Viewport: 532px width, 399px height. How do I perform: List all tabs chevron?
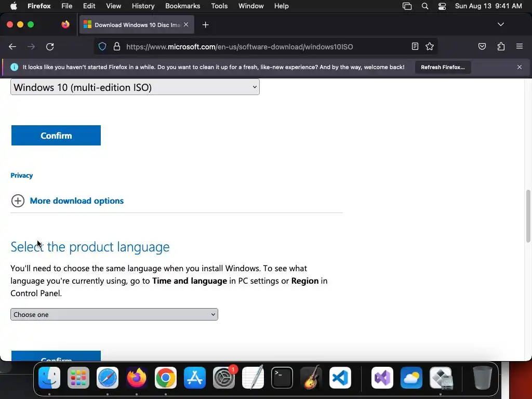click(x=500, y=24)
